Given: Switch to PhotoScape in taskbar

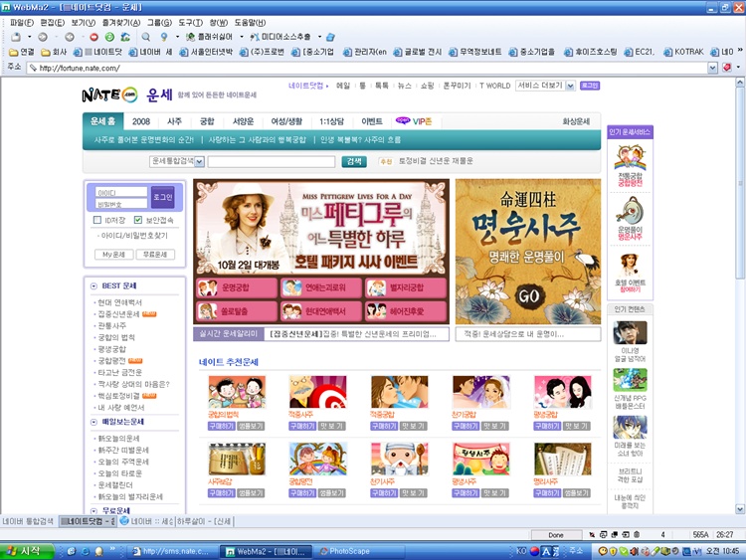Looking at the screenshot, I should [x=359, y=551].
